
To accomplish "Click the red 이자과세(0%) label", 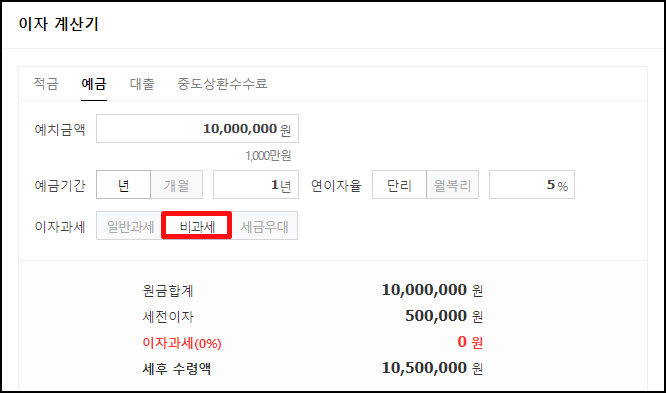I will point(182,342).
